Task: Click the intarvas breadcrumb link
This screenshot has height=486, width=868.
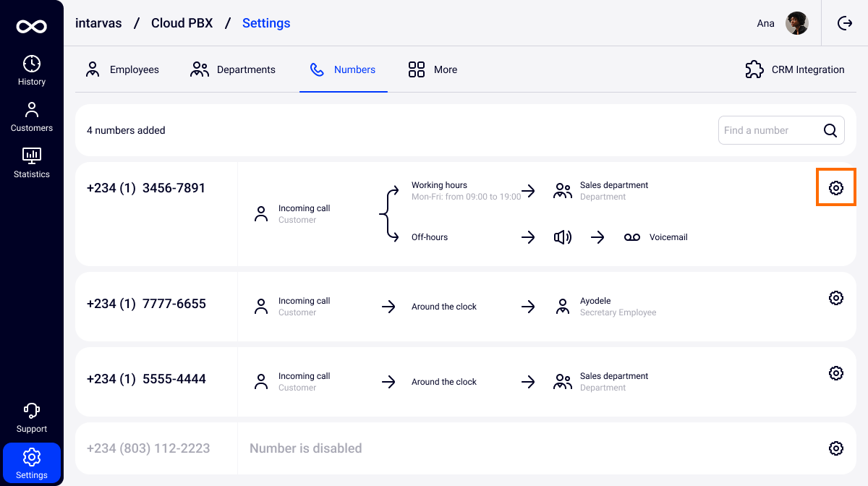Action: [x=98, y=23]
